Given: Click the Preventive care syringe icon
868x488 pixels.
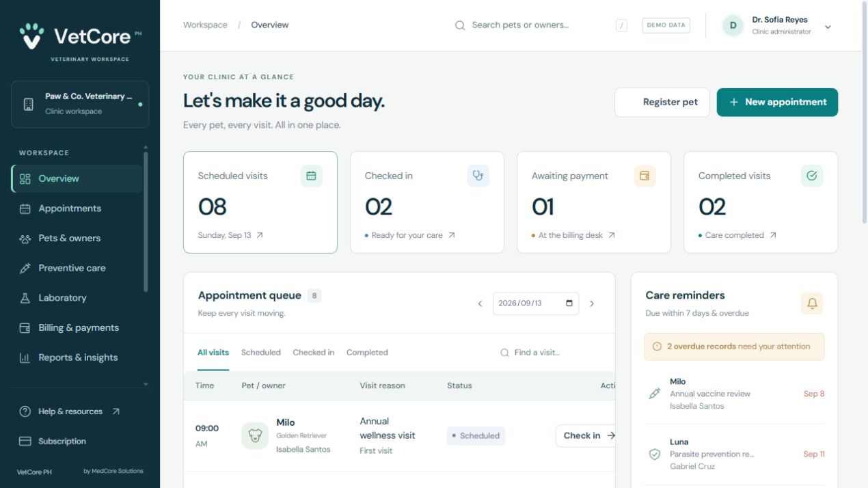Looking at the screenshot, I should pyautogui.click(x=25, y=268).
